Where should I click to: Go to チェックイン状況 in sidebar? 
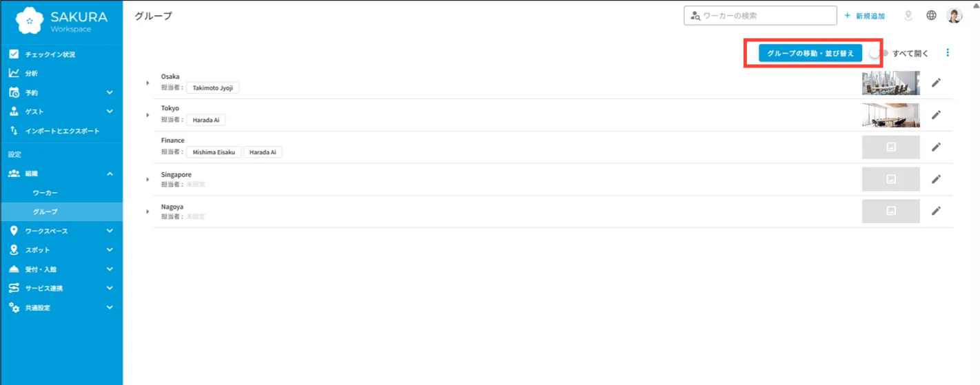tap(61, 54)
